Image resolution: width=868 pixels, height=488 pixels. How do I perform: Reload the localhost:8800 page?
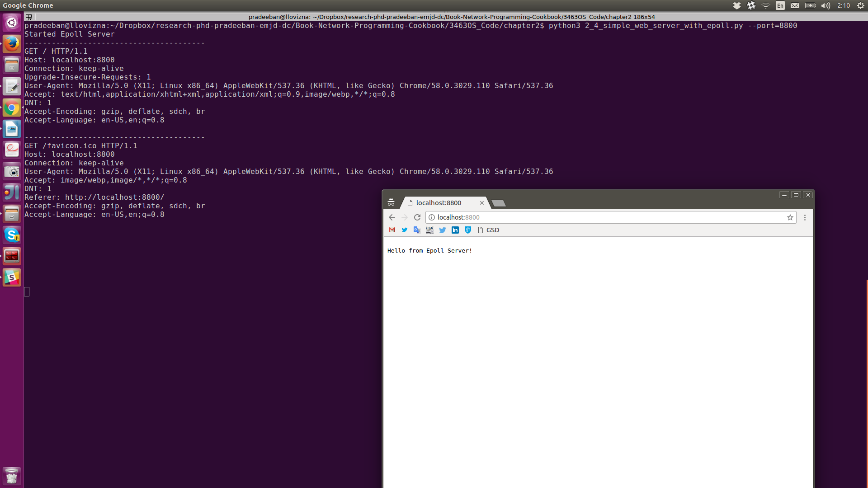click(417, 217)
